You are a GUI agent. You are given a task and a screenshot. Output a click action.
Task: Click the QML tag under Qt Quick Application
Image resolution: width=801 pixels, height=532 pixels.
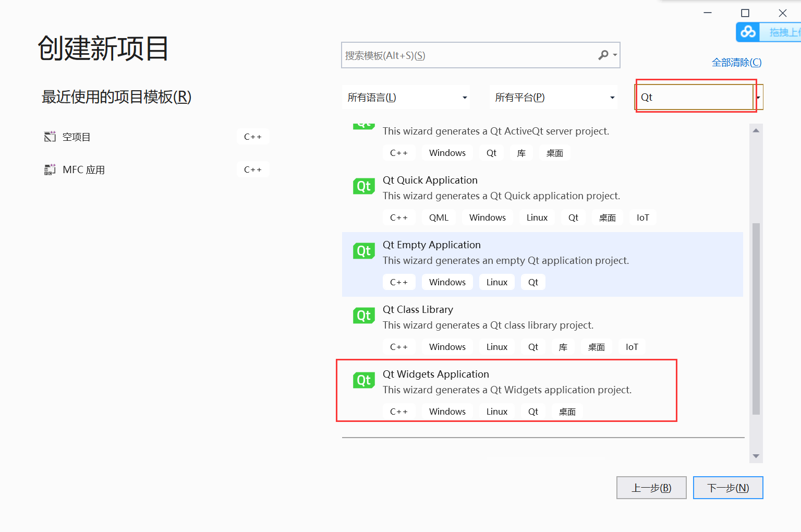[x=439, y=217]
